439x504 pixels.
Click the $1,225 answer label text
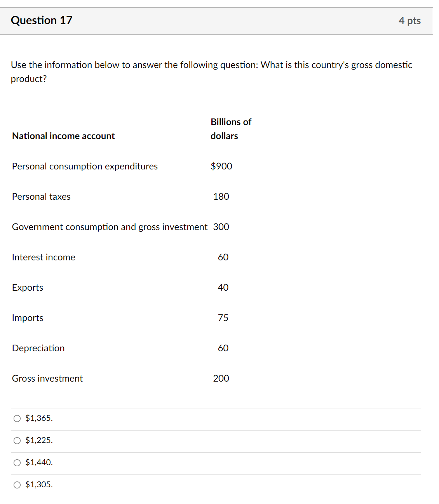point(39,440)
